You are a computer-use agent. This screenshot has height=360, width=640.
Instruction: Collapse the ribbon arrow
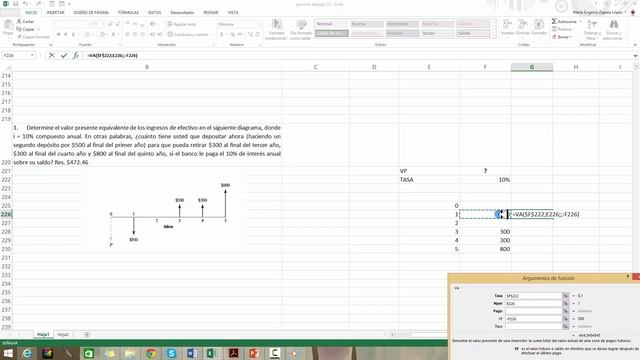coord(635,44)
